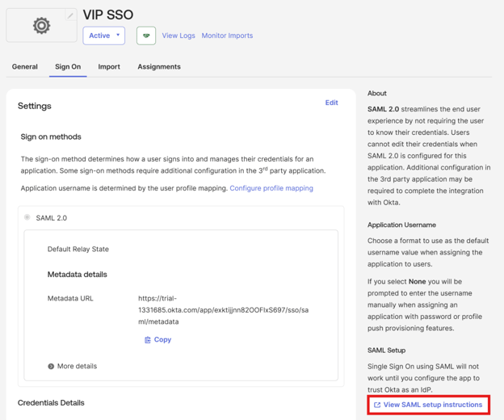
Task: Click the Metadata details heading
Action: pyautogui.click(x=78, y=275)
